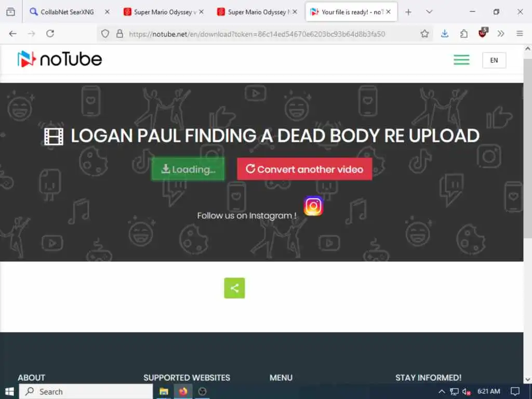
Task: Click the MENU footer heading
Action: tap(281, 378)
